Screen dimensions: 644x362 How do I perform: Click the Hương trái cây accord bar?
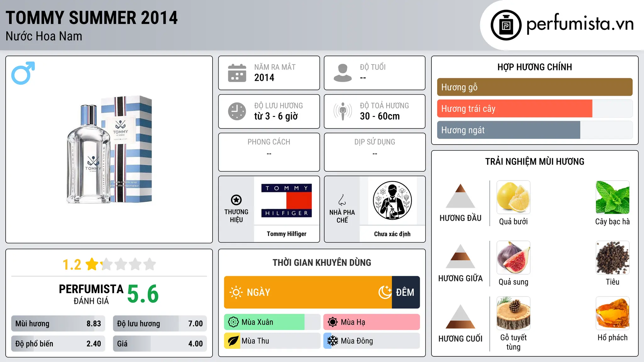coord(535,108)
